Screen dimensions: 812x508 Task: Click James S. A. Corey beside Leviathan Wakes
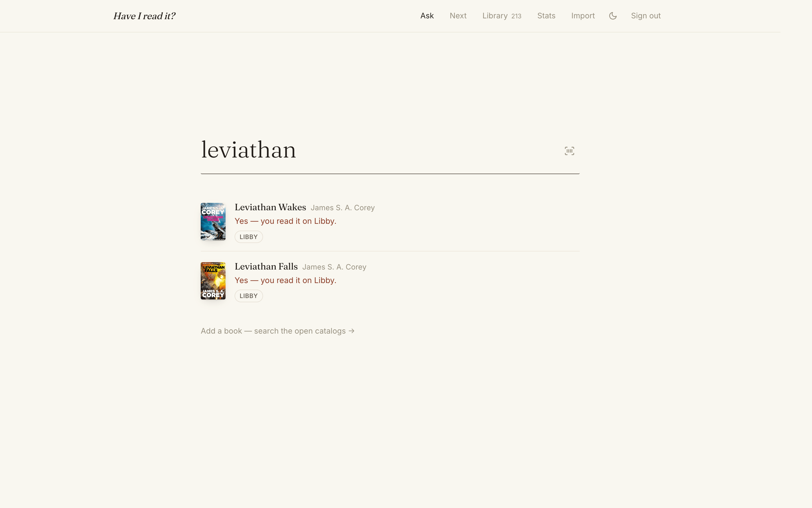click(343, 208)
